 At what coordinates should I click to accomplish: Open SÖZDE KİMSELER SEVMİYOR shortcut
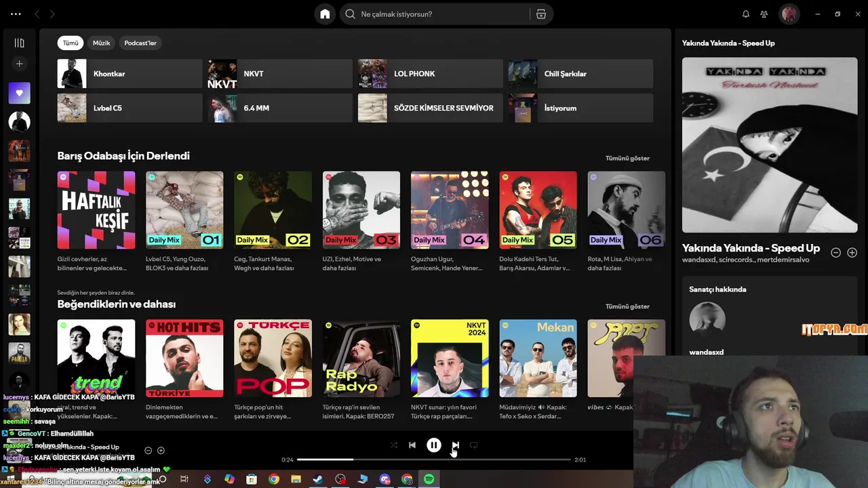pos(430,108)
